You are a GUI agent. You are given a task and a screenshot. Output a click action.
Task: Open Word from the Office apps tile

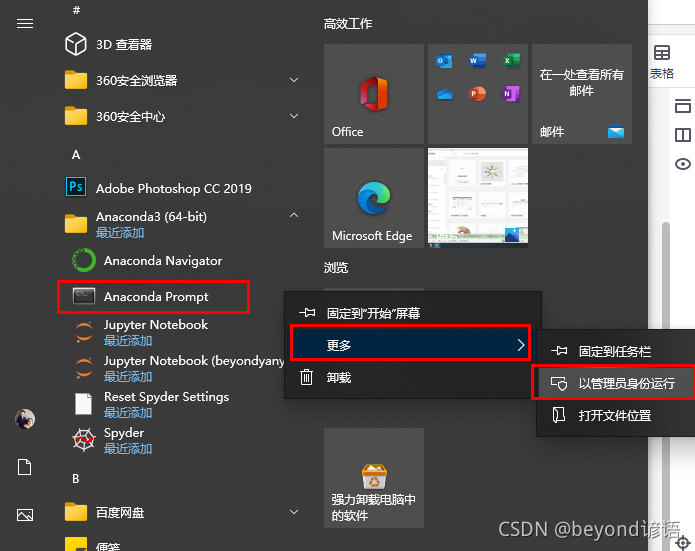coord(477,60)
